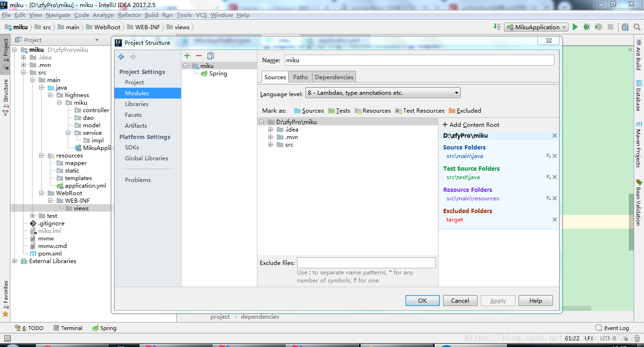
Task: Expand the .idea folder in content tree
Action: pos(271,130)
